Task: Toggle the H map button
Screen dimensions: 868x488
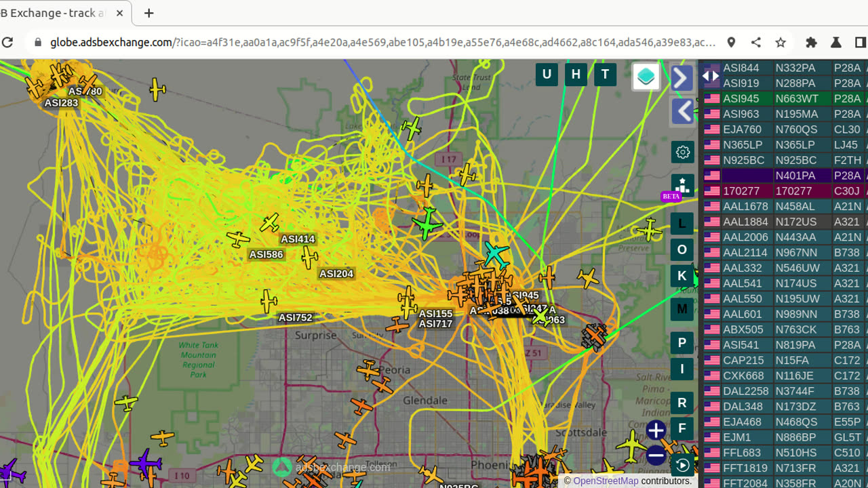Action: 576,75
